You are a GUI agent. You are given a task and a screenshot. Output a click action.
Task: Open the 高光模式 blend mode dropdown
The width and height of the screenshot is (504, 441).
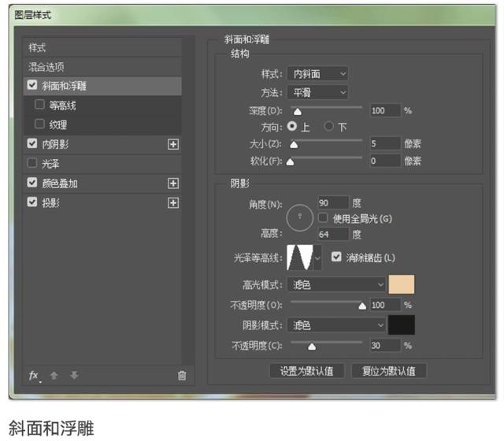[336, 285]
